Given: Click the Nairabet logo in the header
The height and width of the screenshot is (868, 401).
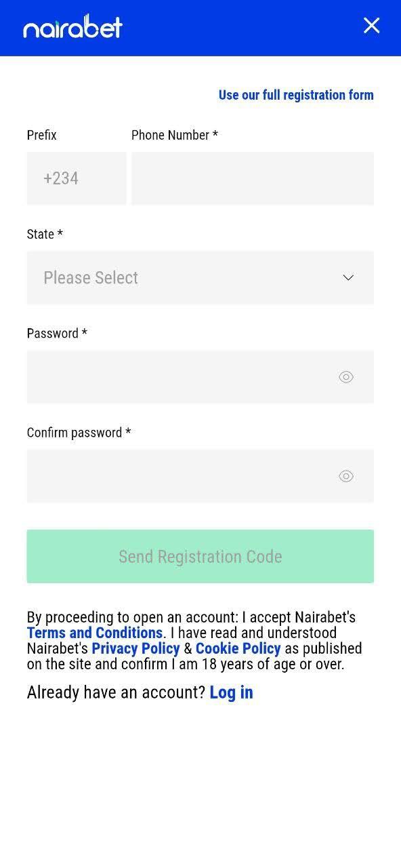Looking at the screenshot, I should pyautogui.click(x=72, y=28).
